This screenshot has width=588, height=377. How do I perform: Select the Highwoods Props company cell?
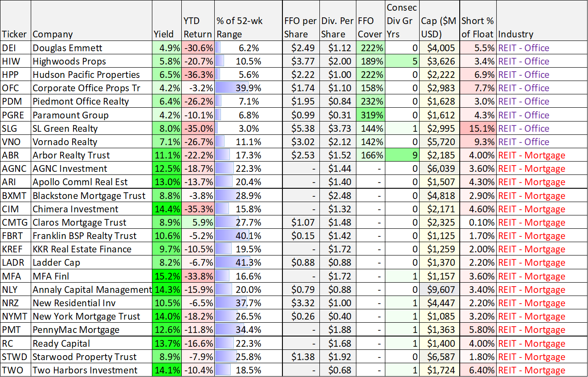[x=91, y=61]
